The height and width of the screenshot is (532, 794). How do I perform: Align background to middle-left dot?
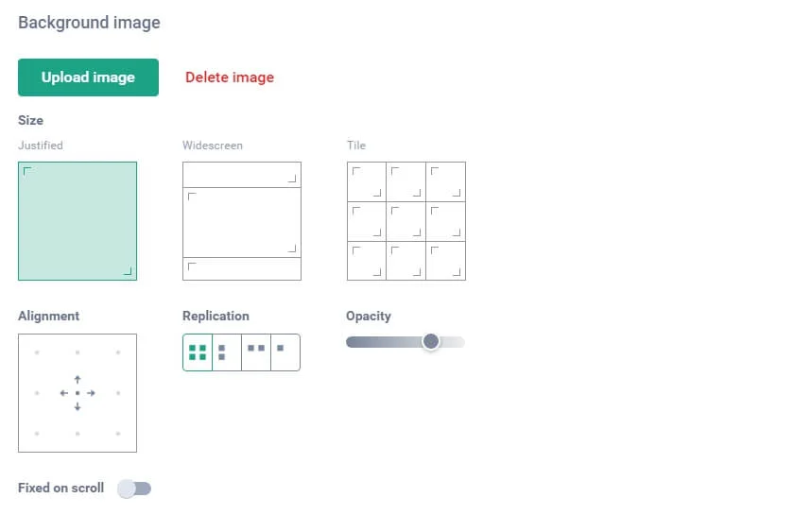37,393
